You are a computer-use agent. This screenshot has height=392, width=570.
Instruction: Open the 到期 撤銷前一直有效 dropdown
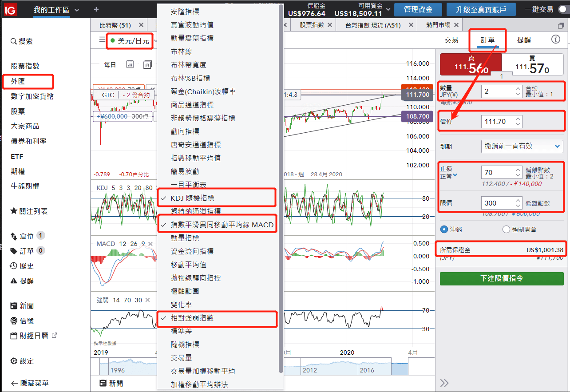coord(522,146)
